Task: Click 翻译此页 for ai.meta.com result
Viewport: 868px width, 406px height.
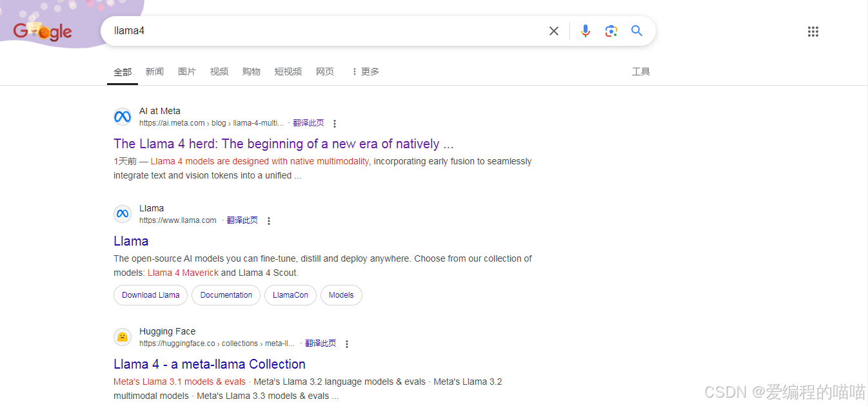Action: pos(308,123)
